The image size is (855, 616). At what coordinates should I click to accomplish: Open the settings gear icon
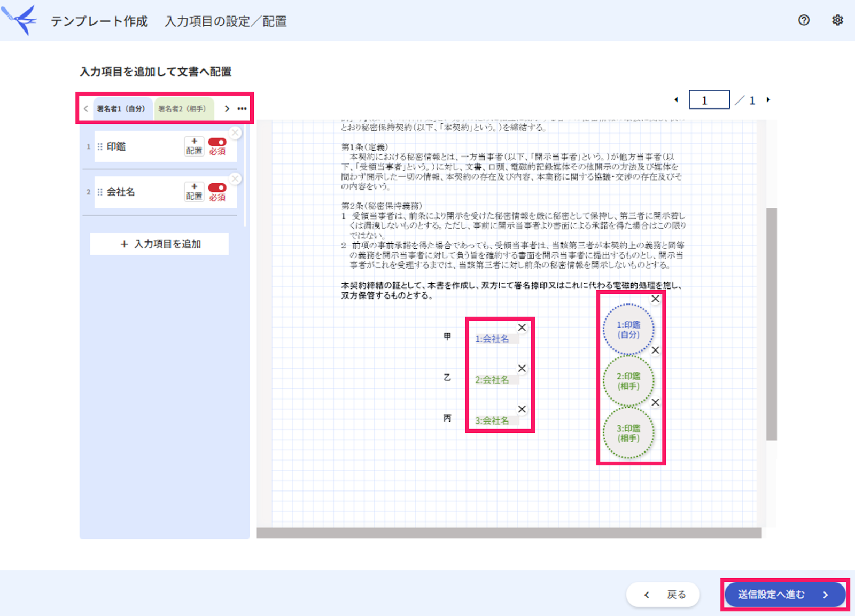tap(837, 20)
